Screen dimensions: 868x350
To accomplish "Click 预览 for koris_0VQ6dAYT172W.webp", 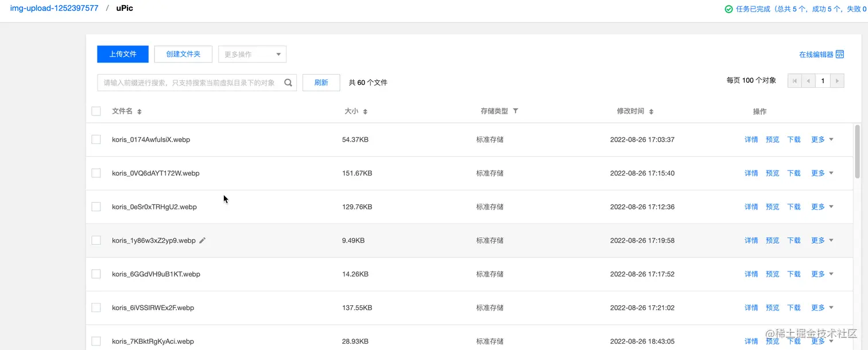I will point(772,173).
